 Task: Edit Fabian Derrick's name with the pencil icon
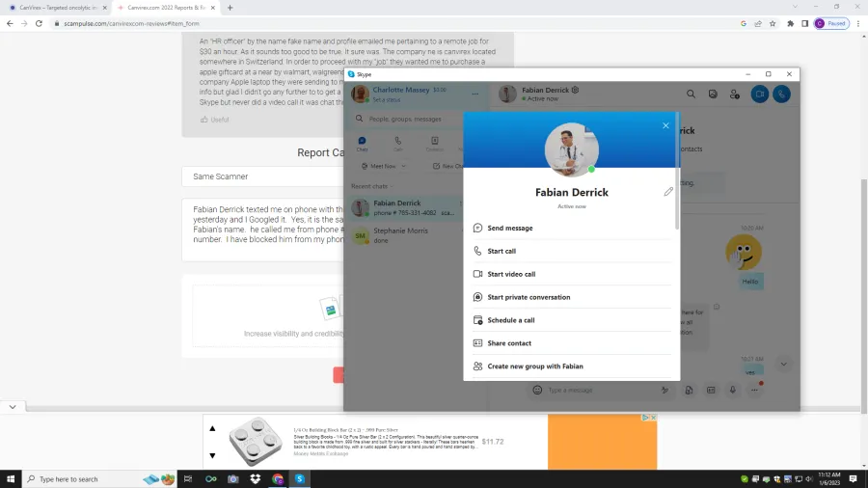[668, 191]
